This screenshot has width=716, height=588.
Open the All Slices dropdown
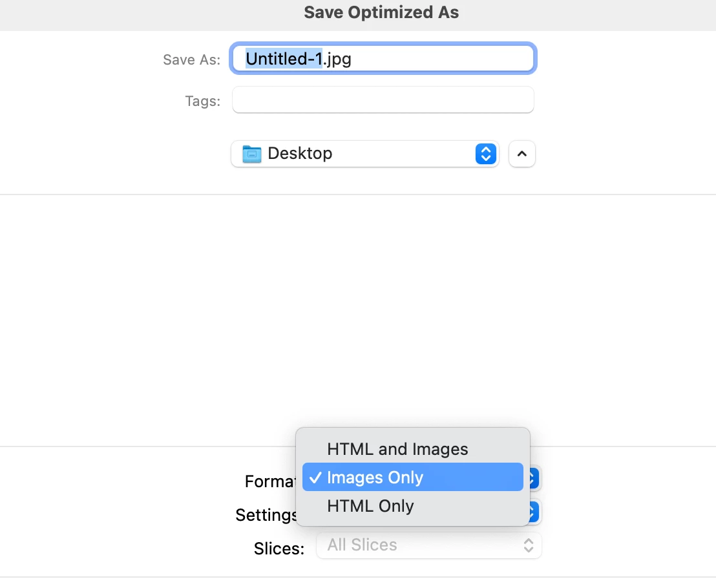[428, 545]
